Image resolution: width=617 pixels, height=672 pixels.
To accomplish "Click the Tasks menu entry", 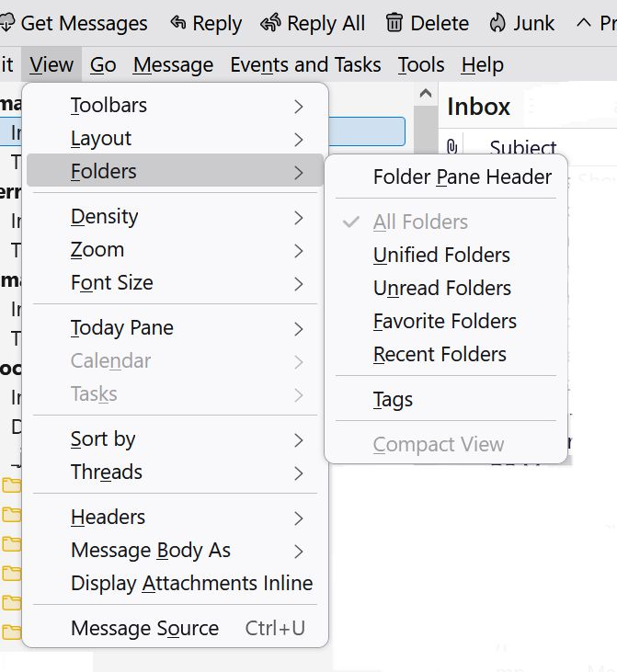I will tap(175, 394).
